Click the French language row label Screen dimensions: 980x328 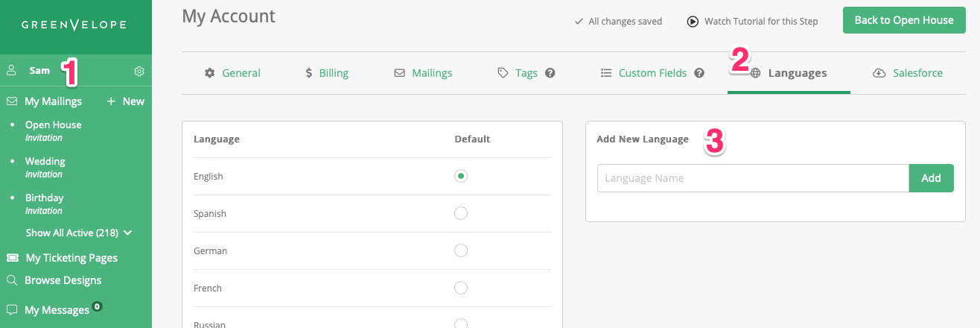(208, 288)
